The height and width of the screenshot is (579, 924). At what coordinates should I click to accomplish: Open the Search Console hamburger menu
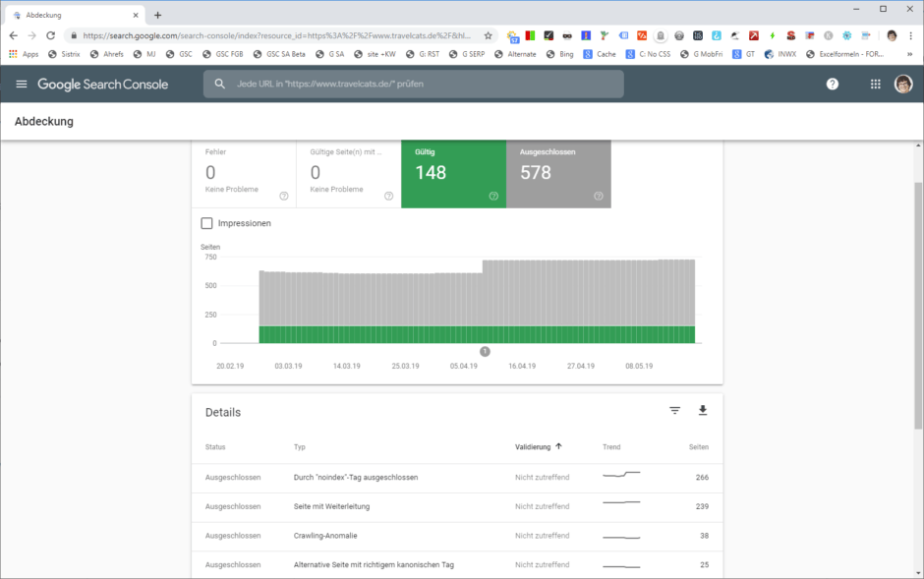[22, 85]
